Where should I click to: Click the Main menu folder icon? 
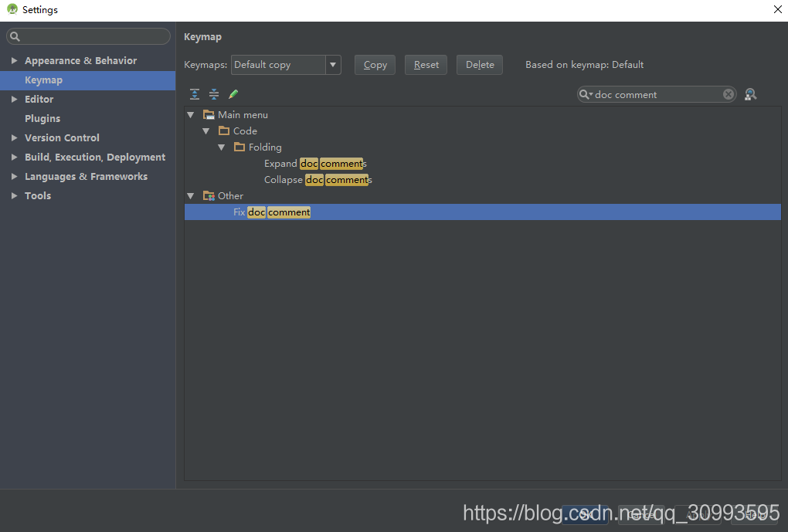click(x=209, y=114)
